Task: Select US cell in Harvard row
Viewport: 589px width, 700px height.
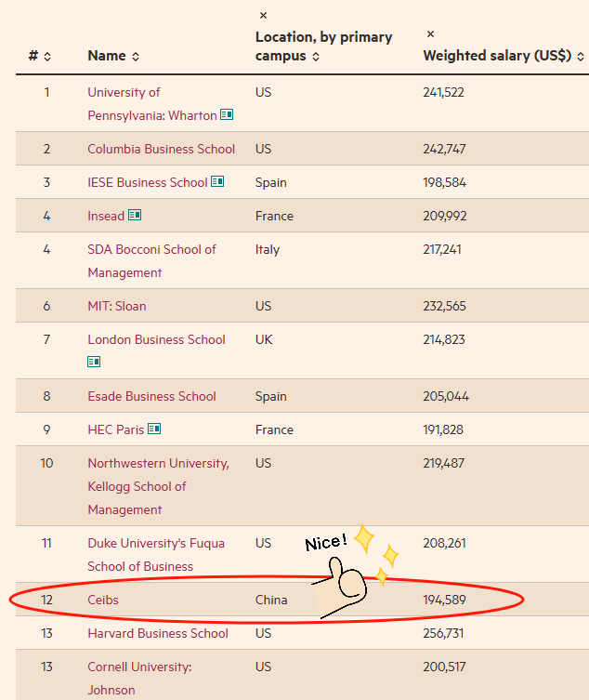Action: coord(263,633)
